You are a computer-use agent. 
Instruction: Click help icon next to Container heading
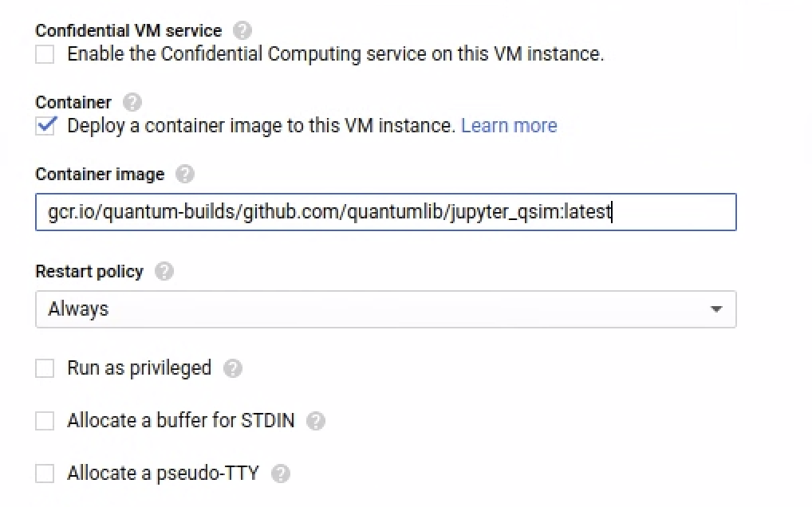click(133, 103)
